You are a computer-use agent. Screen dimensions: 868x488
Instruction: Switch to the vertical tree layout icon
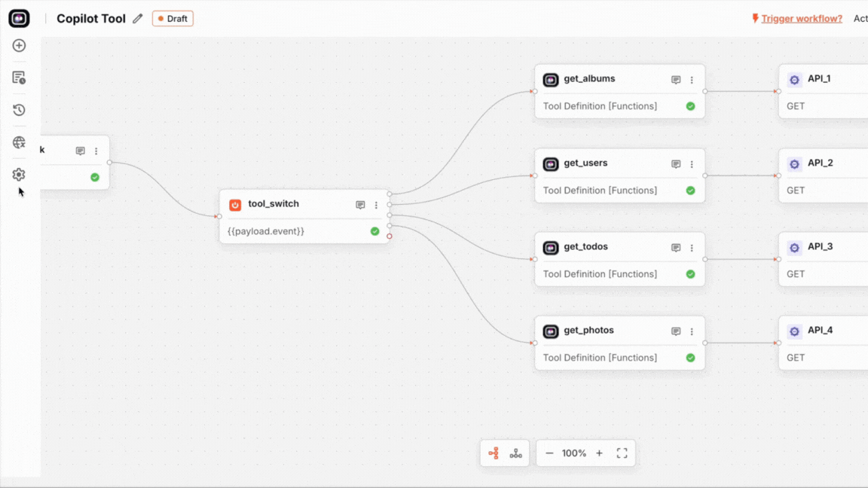click(515, 453)
